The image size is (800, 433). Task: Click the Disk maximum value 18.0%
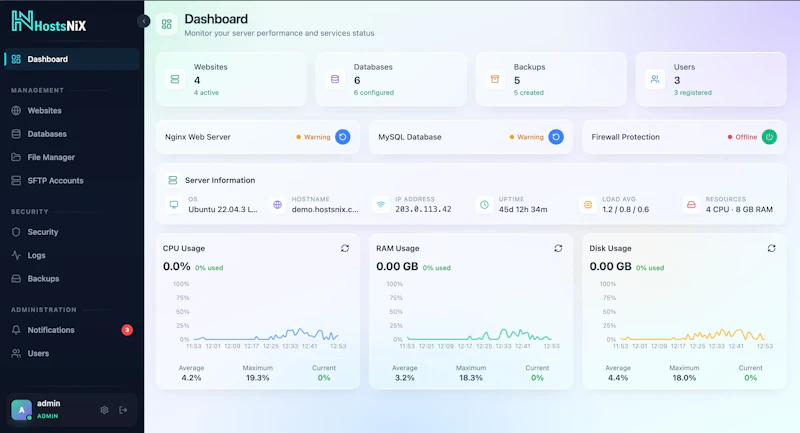[684, 378]
